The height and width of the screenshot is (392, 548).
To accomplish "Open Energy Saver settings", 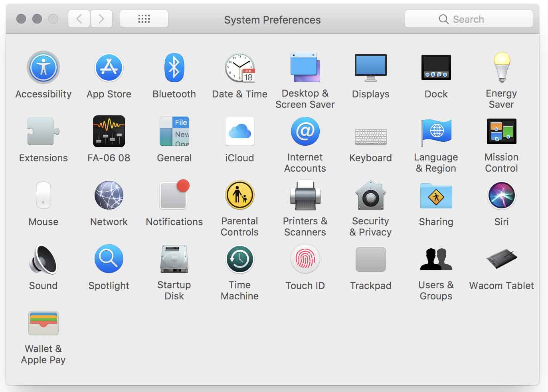I will (x=502, y=67).
